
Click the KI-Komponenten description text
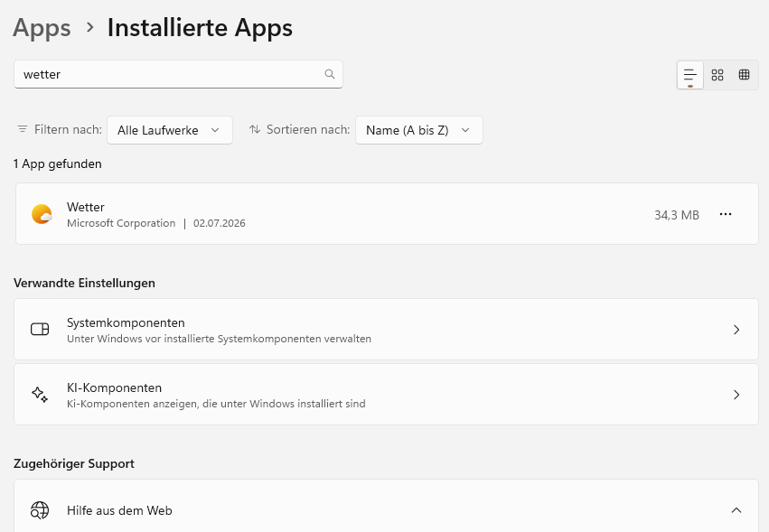[x=216, y=404]
